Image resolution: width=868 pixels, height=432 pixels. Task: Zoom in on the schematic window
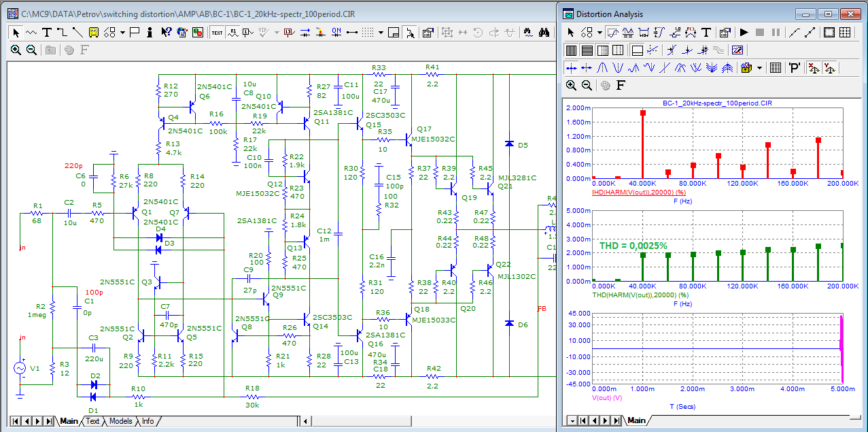(x=16, y=50)
